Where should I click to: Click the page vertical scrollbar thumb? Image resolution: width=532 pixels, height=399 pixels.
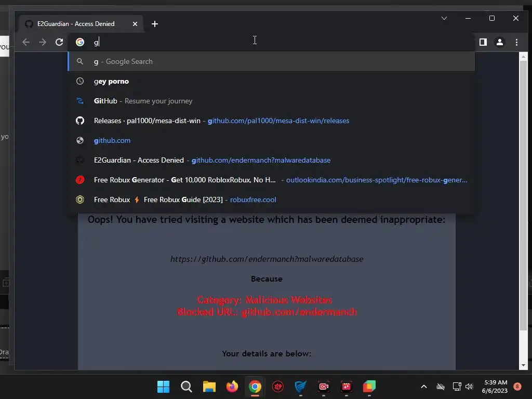tap(523, 195)
